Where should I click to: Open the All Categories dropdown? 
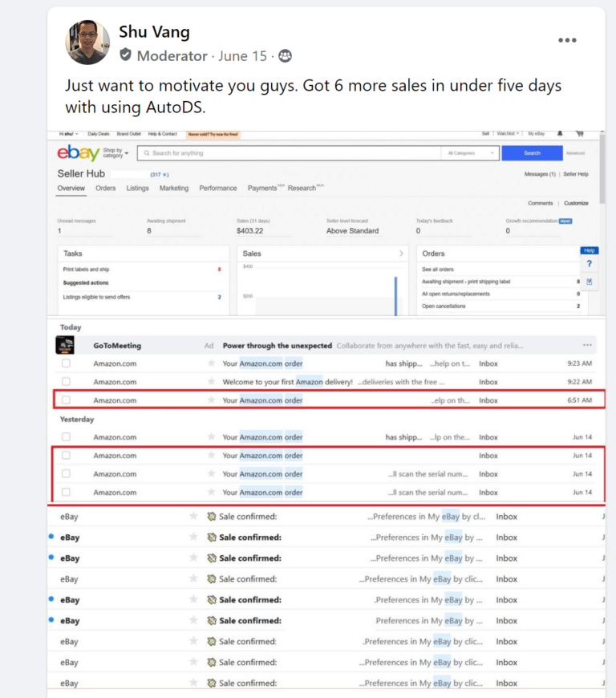pos(471,153)
